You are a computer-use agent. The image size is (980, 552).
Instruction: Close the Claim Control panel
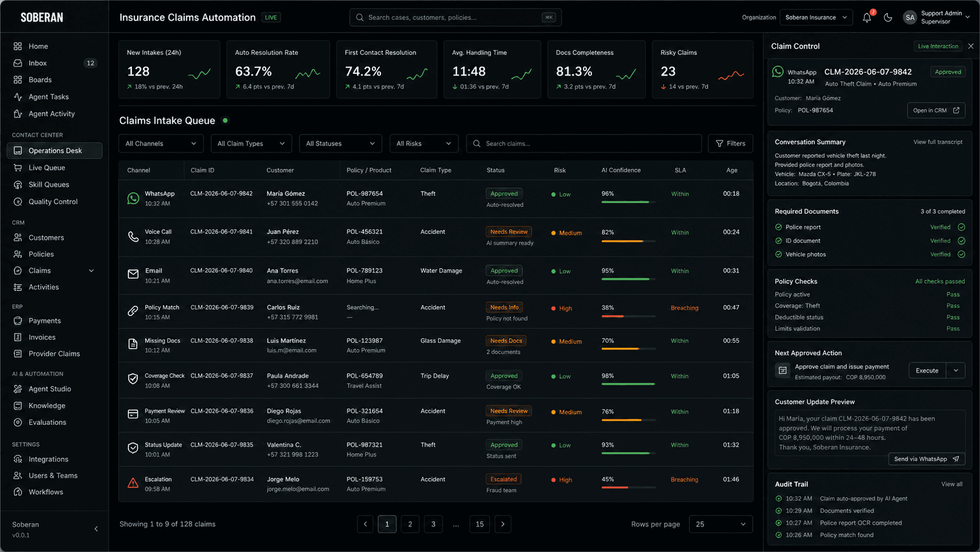971,46
